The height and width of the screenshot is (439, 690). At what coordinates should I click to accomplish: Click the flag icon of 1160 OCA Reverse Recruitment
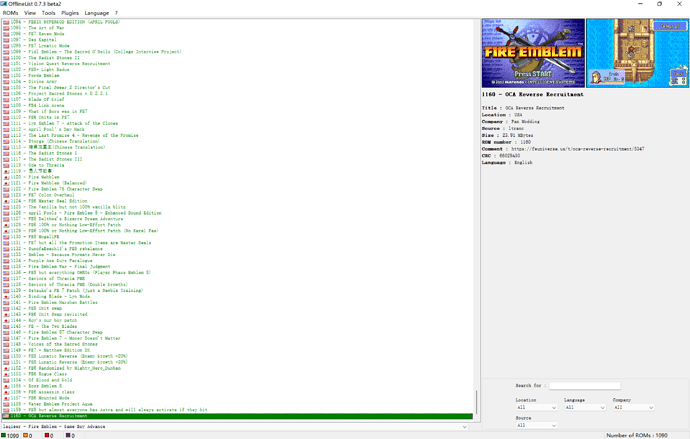click(6, 416)
